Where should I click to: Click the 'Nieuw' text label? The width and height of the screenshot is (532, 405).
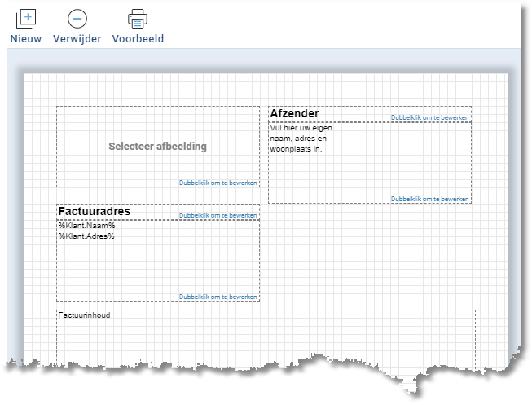(26, 39)
